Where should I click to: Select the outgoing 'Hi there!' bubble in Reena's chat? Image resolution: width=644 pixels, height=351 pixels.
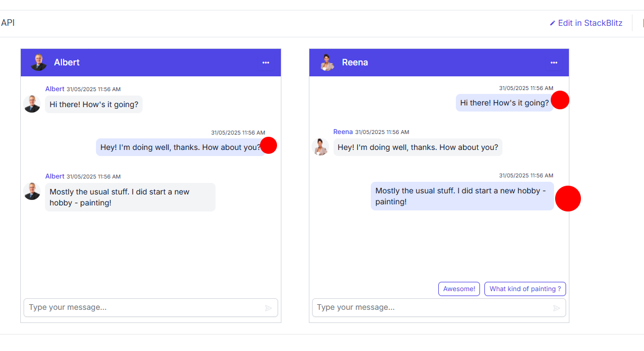click(x=504, y=103)
